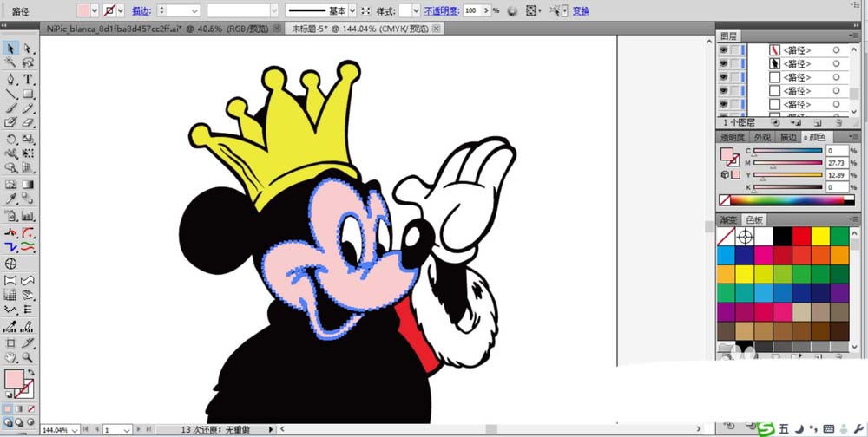
Task: Go to previous artboard in status bar
Action: coord(97,429)
